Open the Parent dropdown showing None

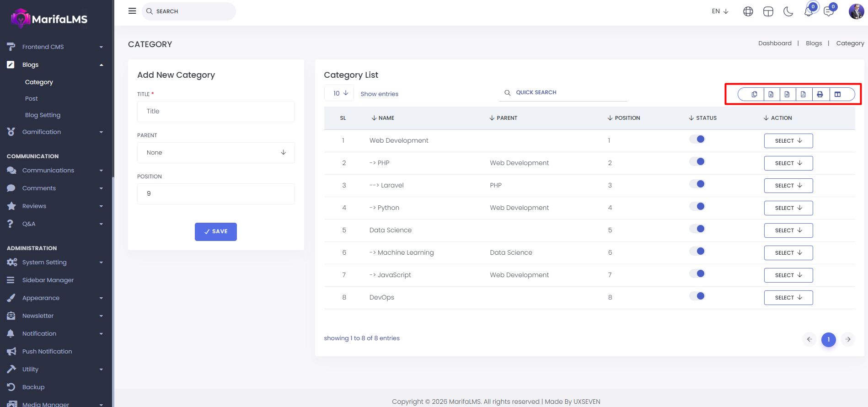[x=216, y=153]
